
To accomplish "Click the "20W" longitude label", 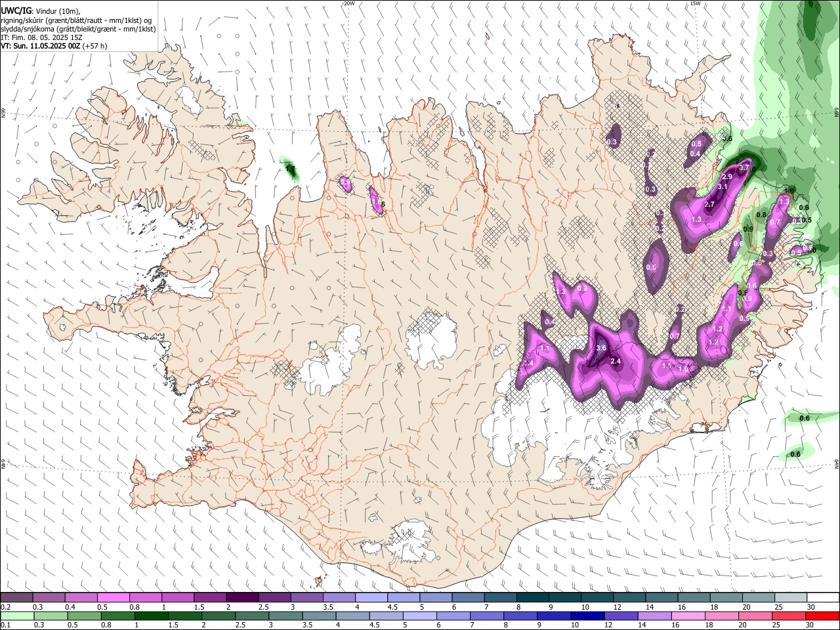I will (x=349, y=3).
